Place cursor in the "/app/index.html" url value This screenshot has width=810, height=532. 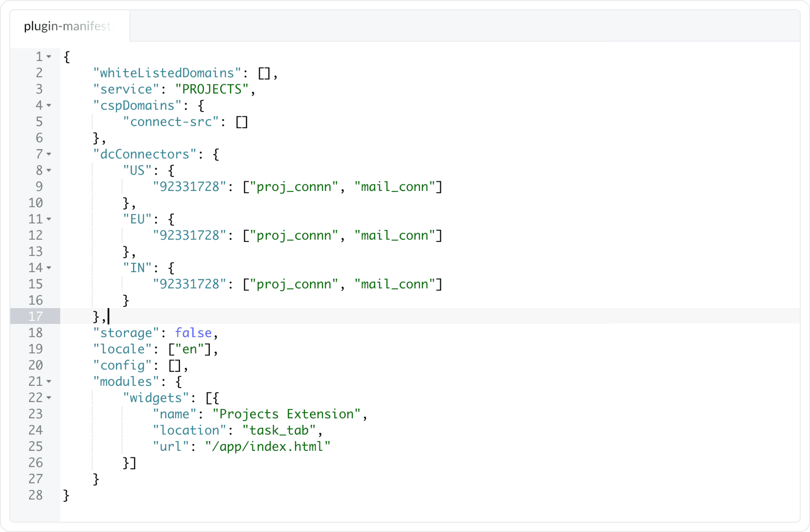tap(267, 447)
